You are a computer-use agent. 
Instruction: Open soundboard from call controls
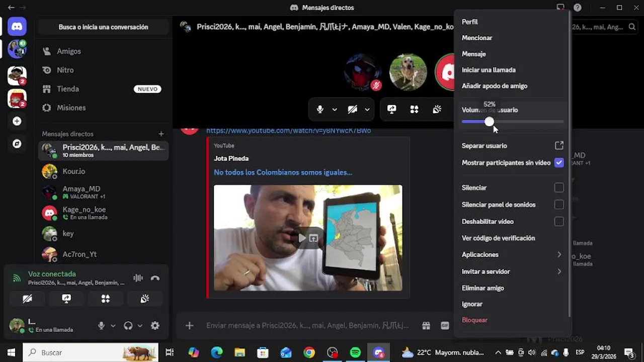pyautogui.click(x=437, y=110)
